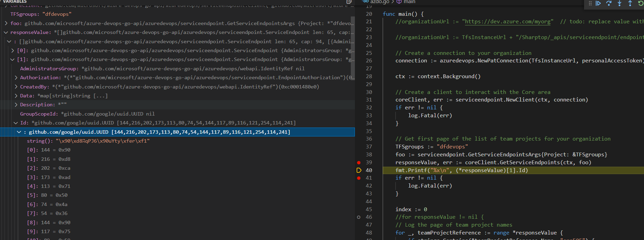Open the https://dev.azure.com/myorg link
This screenshot has width=644, height=240.
point(508,22)
